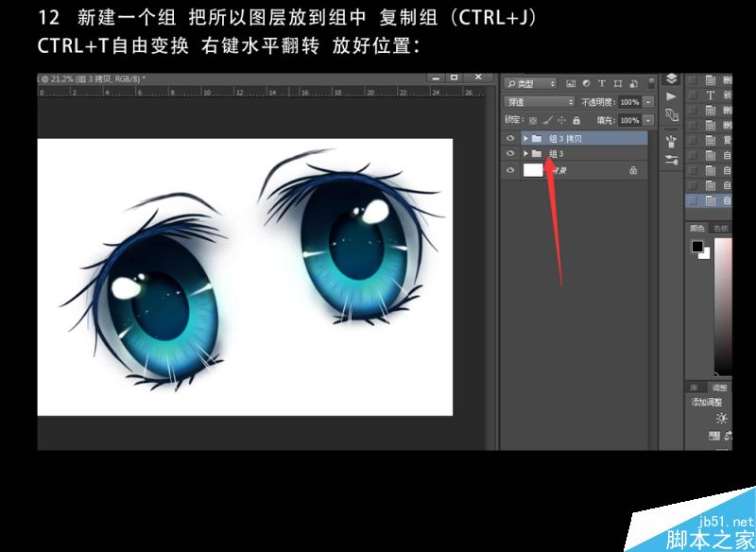Maximize the document window
The height and width of the screenshot is (552, 756).
tap(454, 78)
